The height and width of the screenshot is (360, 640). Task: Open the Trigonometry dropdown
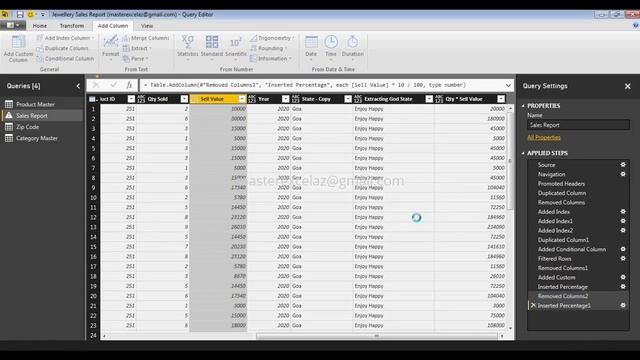(272, 38)
